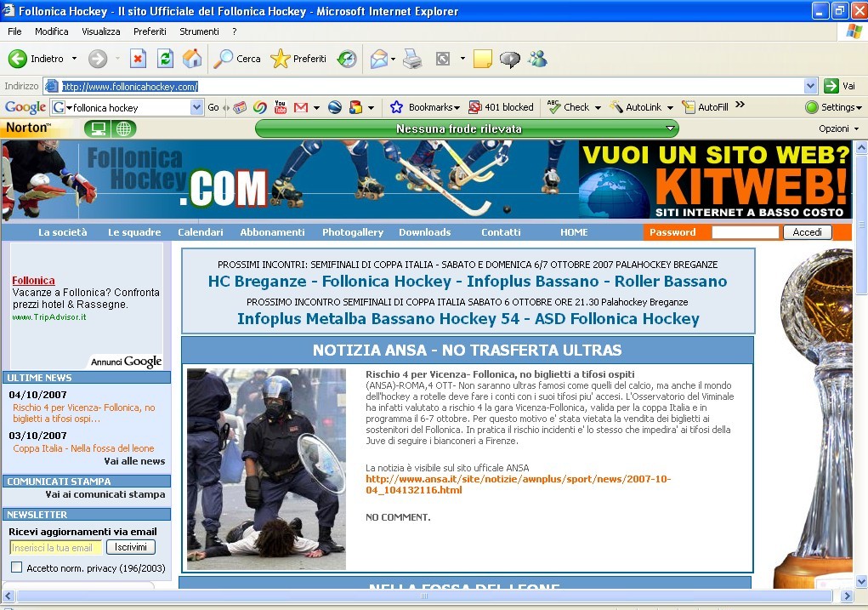This screenshot has height=610, width=868.
Task: Click the Google toolbar Go button
Action: 213,107
